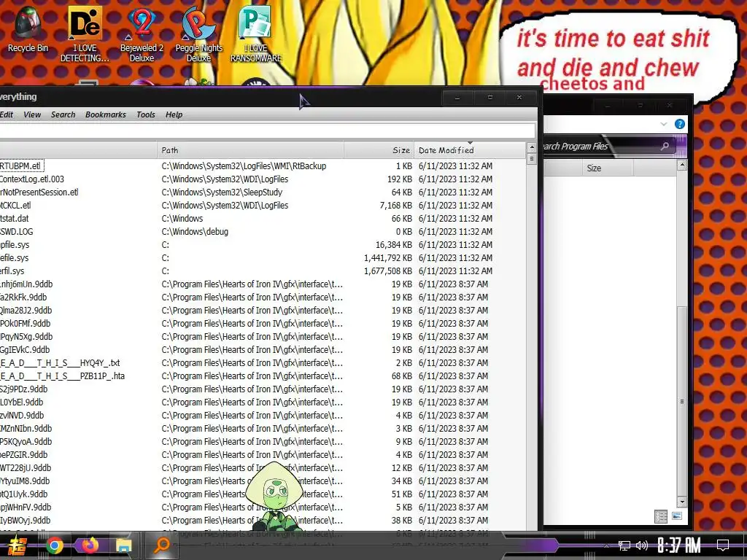Select the a2RkFk.9ddb file
This screenshot has height=560, width=747.
coord(263,297)
